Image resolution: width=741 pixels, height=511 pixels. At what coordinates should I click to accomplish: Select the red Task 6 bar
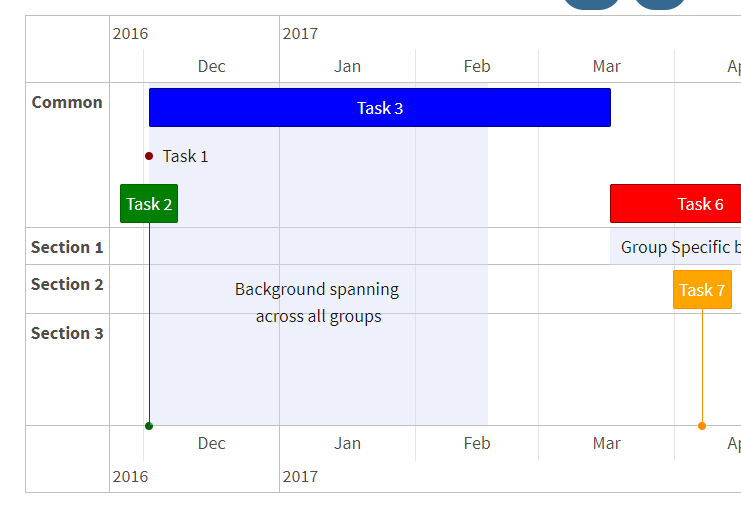coord(676,204)
